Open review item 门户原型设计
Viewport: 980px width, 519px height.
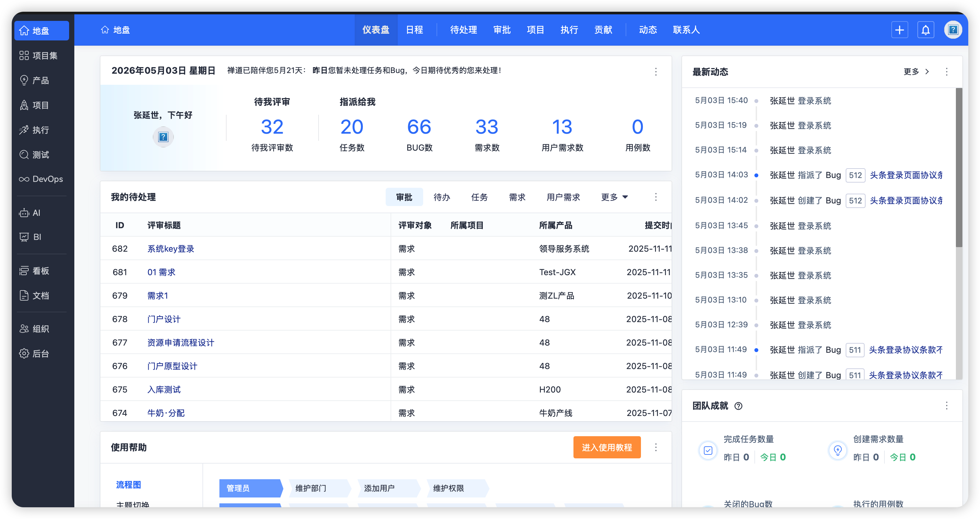172,366
